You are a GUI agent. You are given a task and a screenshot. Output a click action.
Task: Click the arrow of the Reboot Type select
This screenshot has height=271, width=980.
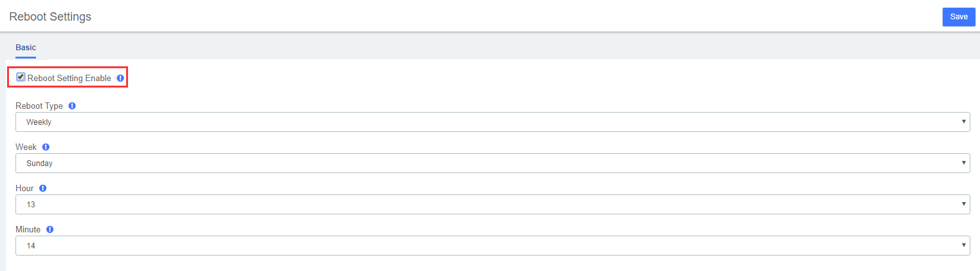point(963,122)
